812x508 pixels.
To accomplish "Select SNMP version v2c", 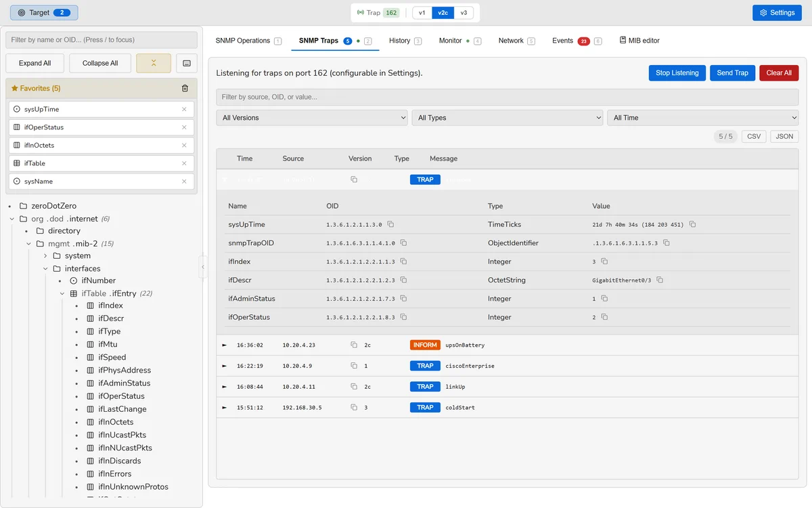I will (443, 13).
